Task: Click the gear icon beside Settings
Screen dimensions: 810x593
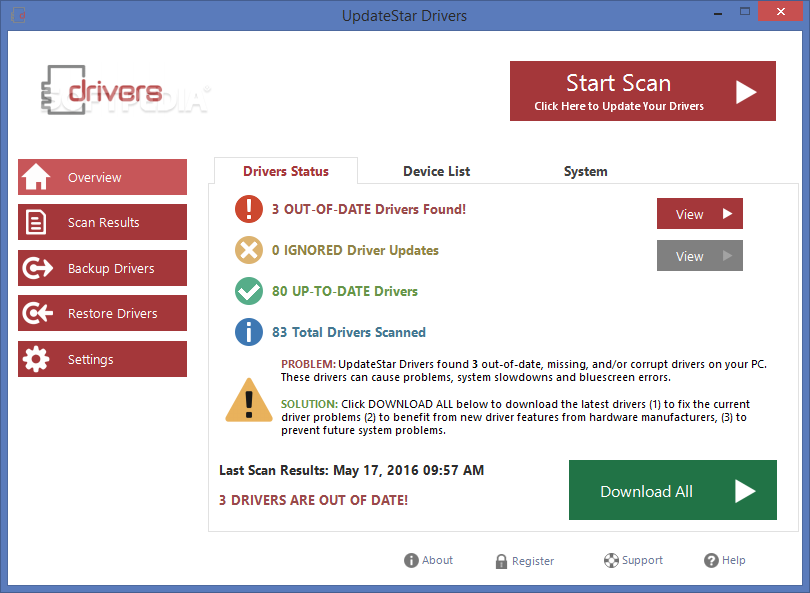Action: pos(36,359)
